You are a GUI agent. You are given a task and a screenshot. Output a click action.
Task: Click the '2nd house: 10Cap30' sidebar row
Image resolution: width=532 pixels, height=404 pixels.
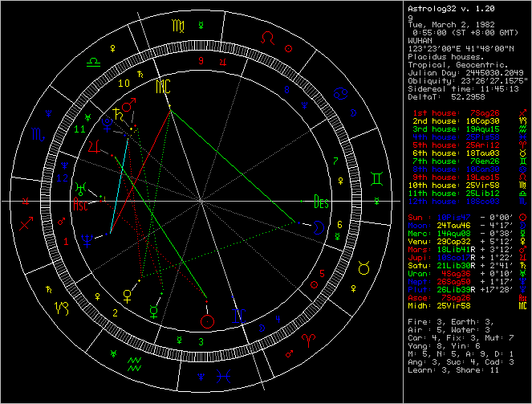(x=449, y=120)
